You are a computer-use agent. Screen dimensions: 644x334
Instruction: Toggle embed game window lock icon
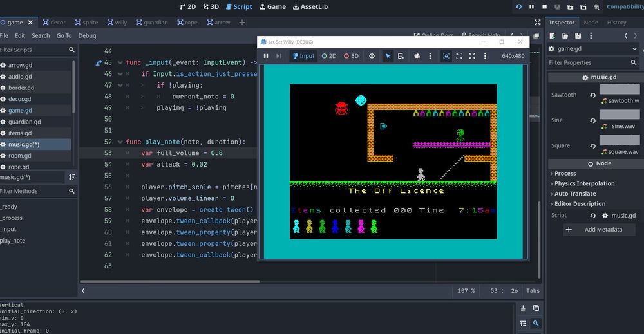(x=446, y=56)
